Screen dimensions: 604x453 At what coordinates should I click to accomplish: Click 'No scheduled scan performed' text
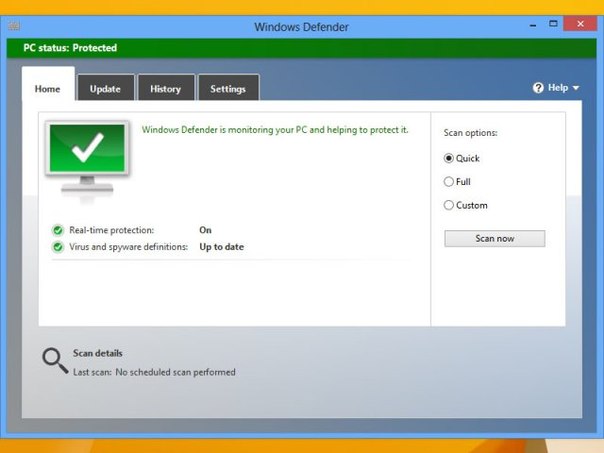176,372
